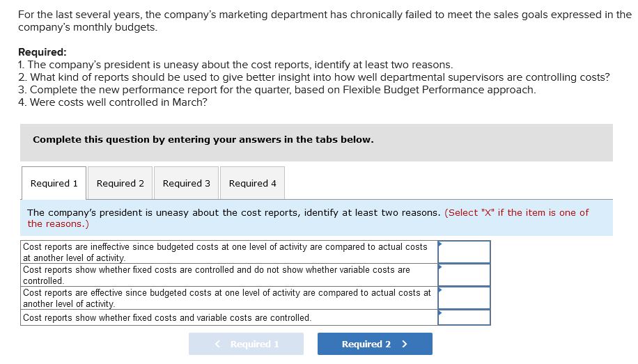Click the 'Were costs well controlled in March?' line
638x364 pixels.
[112, 102]
